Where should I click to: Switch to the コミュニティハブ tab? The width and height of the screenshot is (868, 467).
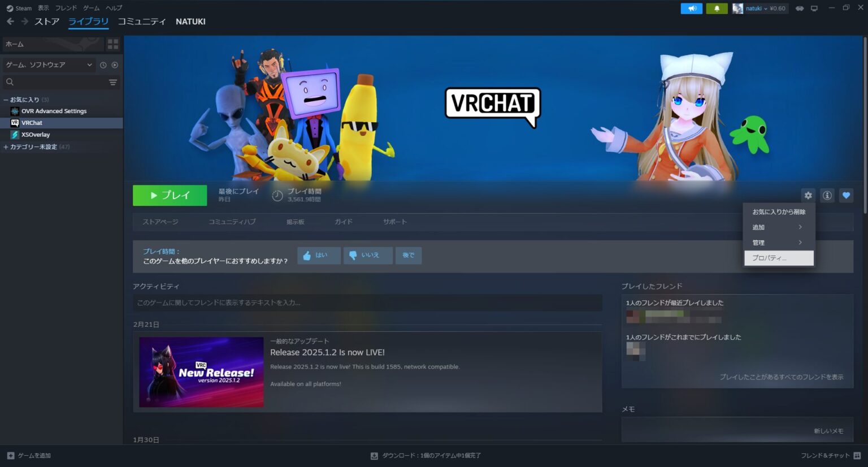click(231, 222)
